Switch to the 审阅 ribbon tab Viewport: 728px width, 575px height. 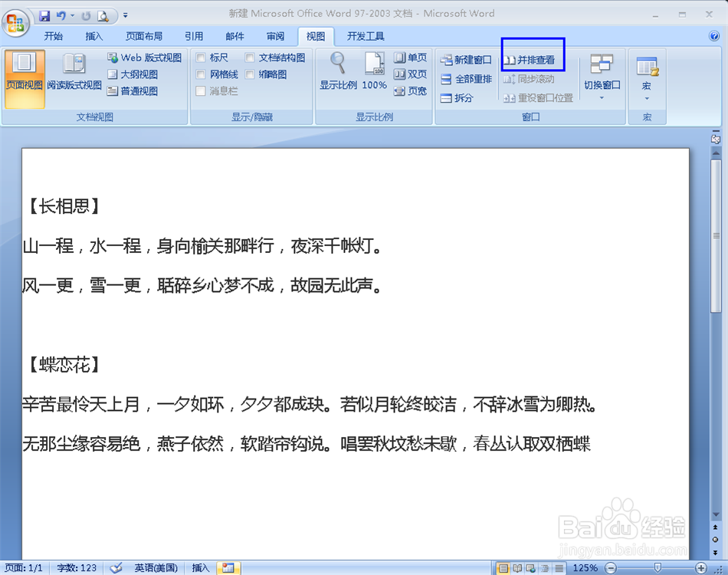[x=275, y=35]
